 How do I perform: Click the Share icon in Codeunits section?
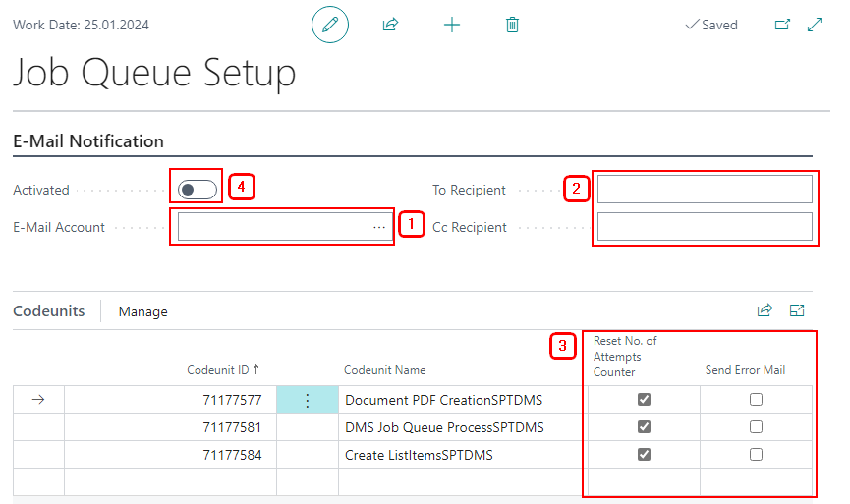click(x=765, y=310)
